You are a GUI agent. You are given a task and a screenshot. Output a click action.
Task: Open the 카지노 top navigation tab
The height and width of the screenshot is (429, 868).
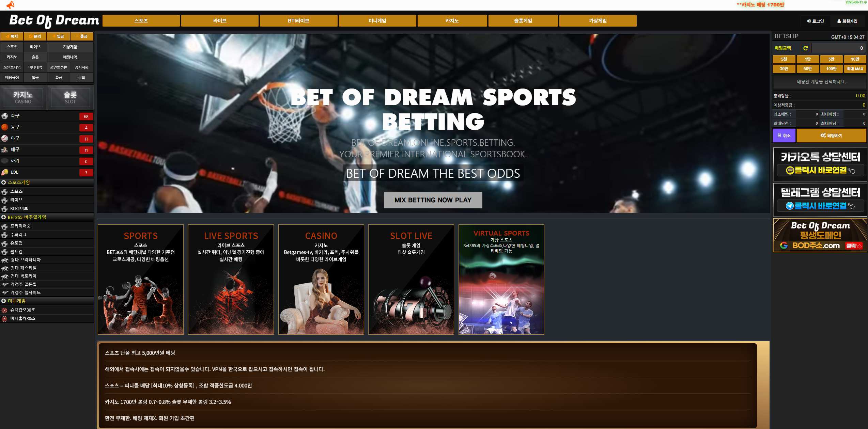pos(452,21)
